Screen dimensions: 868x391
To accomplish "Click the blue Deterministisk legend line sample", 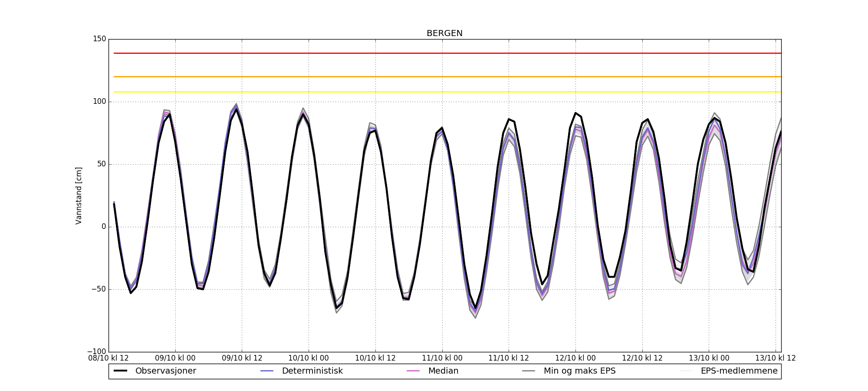I will click(x=267, y=371).
